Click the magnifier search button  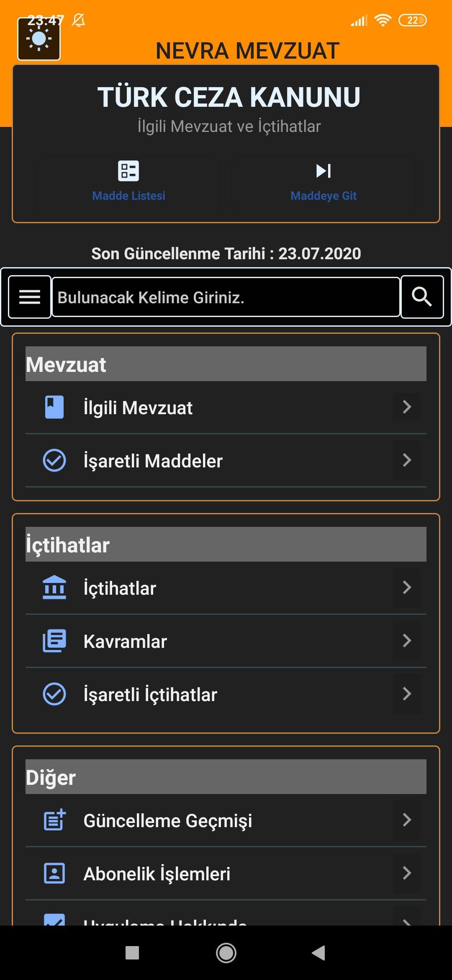pos(422,297)
